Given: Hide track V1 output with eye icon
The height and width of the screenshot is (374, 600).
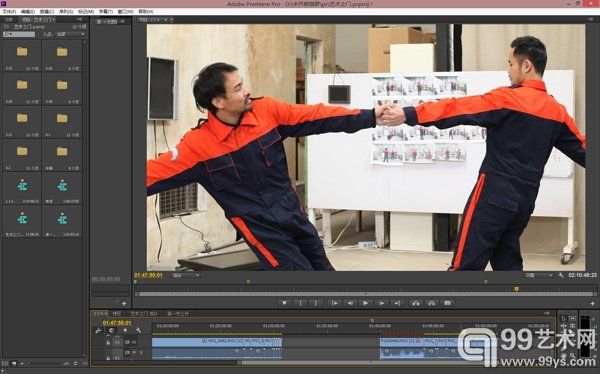Looking at the screenshot, I should pyautogui.click(x=134, y=342).
